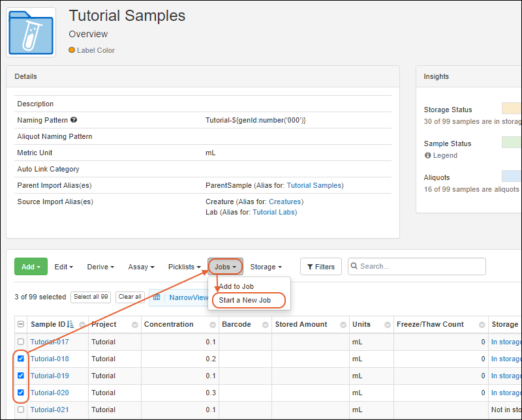The image size is (522, 420).
Task: Click the Naming Pattern help icon
Action: click(74, 121)
